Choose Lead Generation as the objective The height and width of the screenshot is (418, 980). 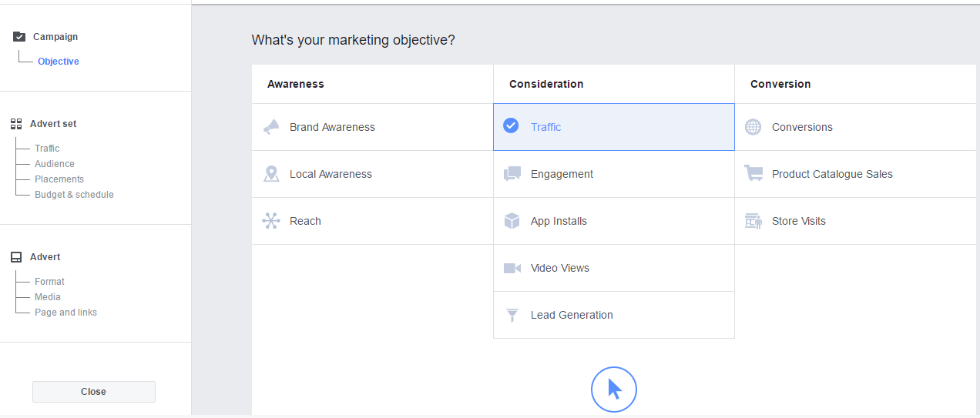pos(572,315)
